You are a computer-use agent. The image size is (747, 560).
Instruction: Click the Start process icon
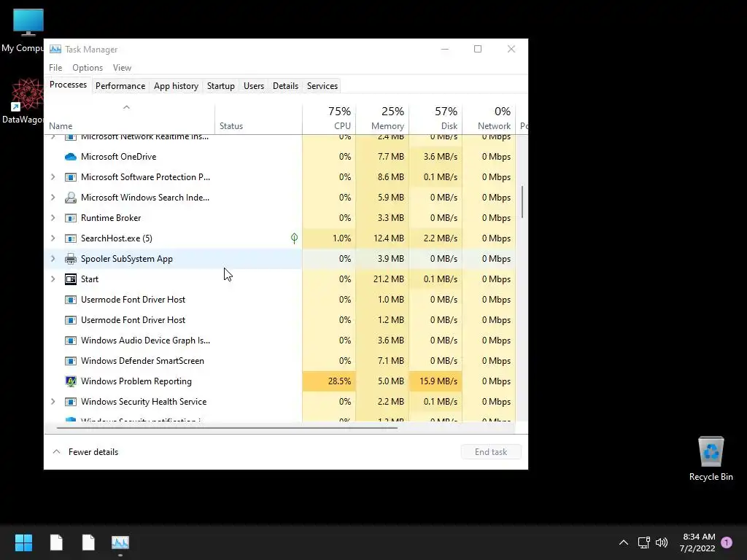click(x=71, y=279)
